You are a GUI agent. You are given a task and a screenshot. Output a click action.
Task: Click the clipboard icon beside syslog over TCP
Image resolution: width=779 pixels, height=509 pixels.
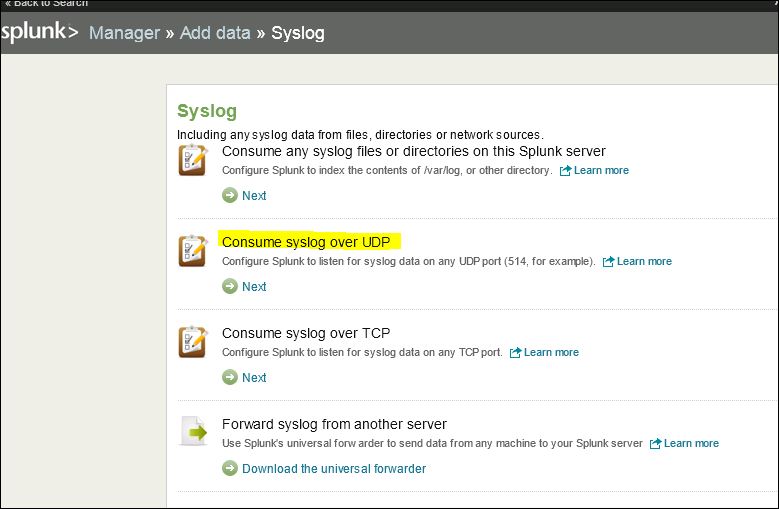point(192,342)
